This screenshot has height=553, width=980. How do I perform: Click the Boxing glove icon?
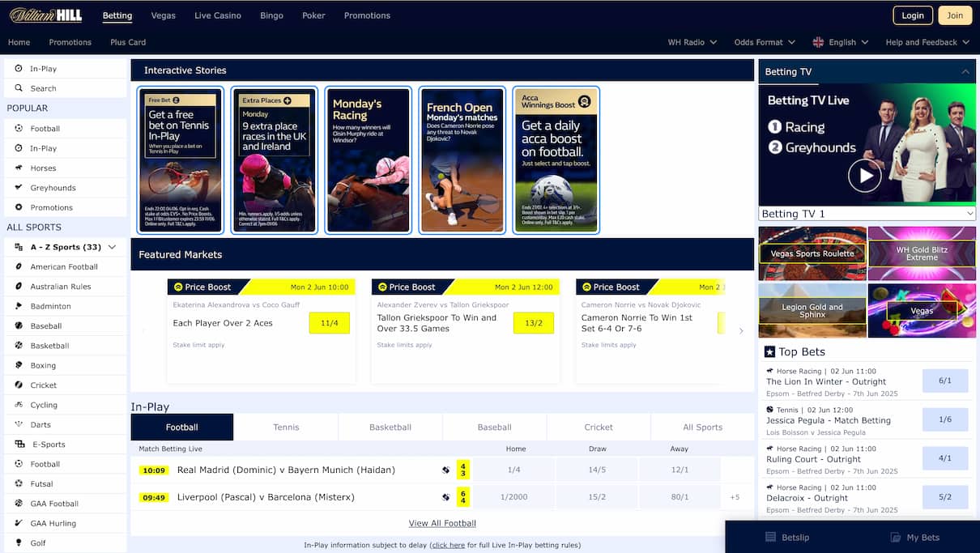(x=19, y=365)
